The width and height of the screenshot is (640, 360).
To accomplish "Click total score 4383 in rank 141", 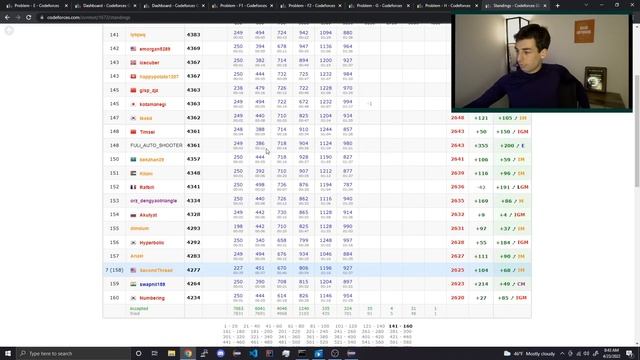I will click(x=193, y=35).
